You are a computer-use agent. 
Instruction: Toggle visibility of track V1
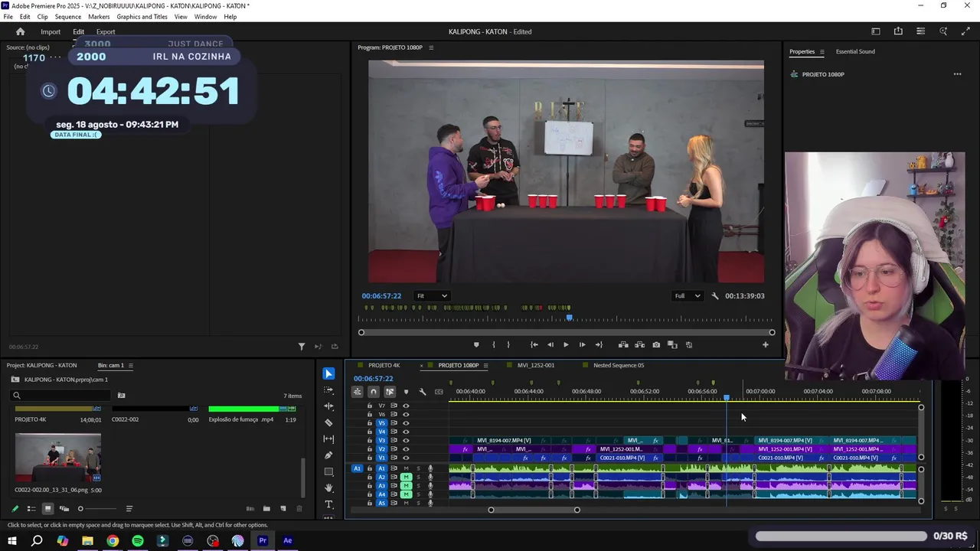[406, 458]
